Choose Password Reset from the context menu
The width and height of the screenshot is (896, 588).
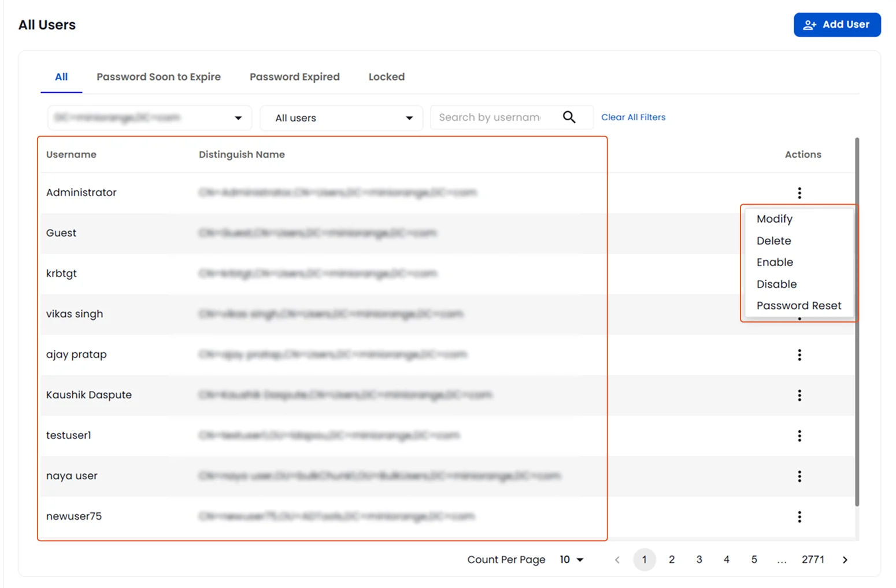point(799,305)
